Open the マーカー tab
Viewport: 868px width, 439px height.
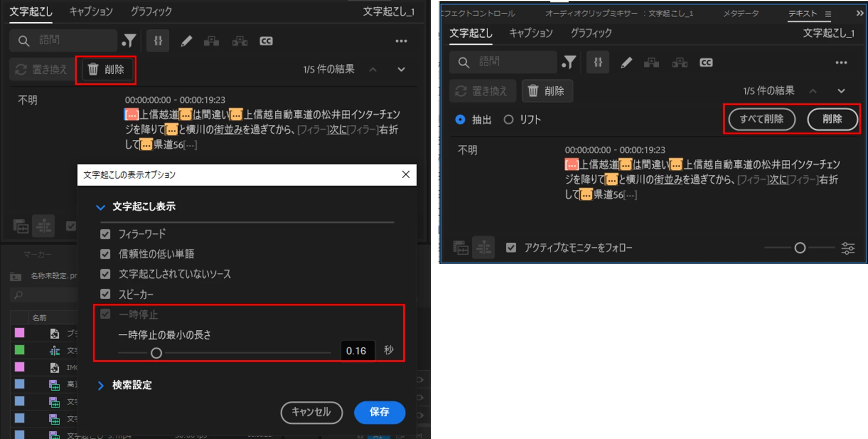[x=37, y=255]
